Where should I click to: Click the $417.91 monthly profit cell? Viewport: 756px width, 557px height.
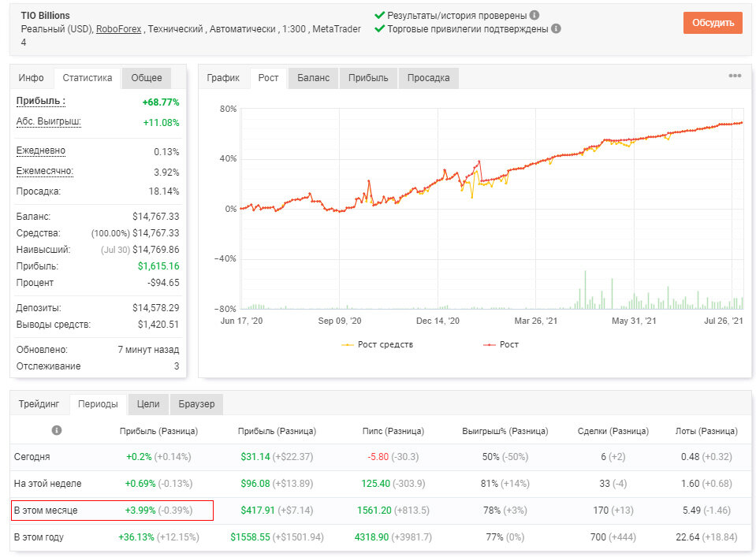277,511
